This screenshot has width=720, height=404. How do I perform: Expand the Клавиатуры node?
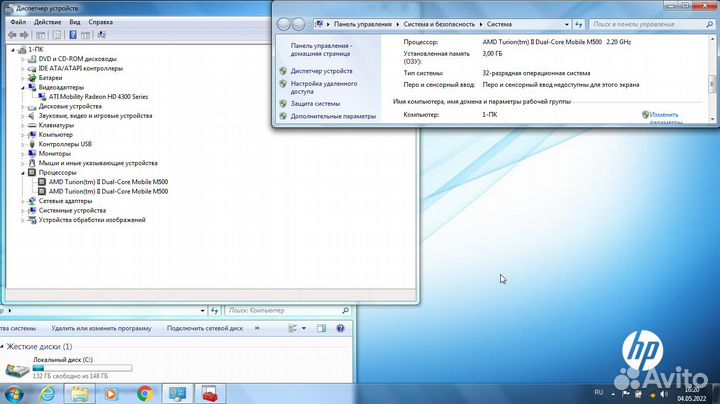(22, 125)
